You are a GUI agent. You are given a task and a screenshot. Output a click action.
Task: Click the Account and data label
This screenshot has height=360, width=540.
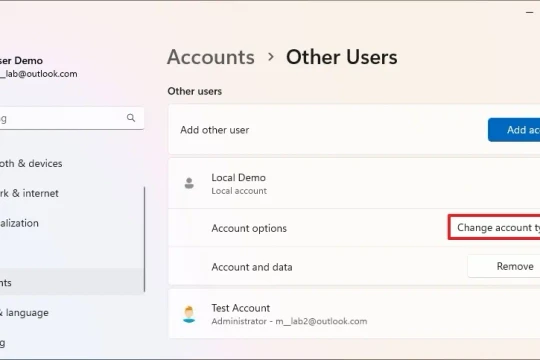[252, 267]
